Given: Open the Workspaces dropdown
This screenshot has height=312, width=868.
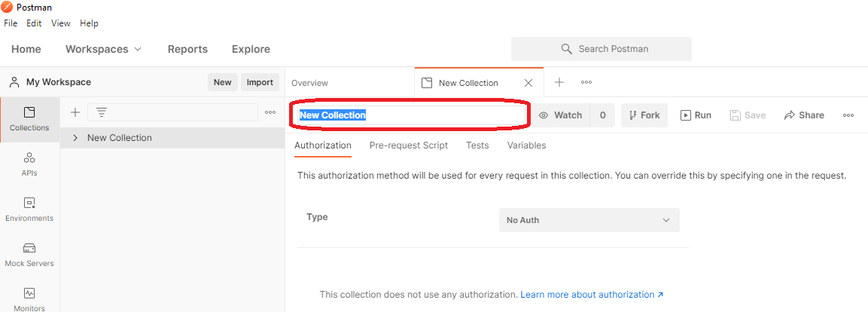Looking at the screenshot, I should point(104,49).
